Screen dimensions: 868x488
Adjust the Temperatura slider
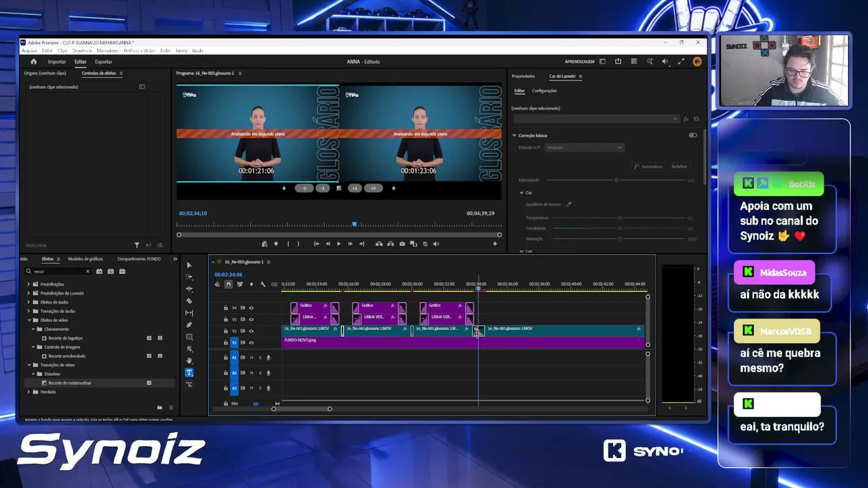[x=620, y=218]
